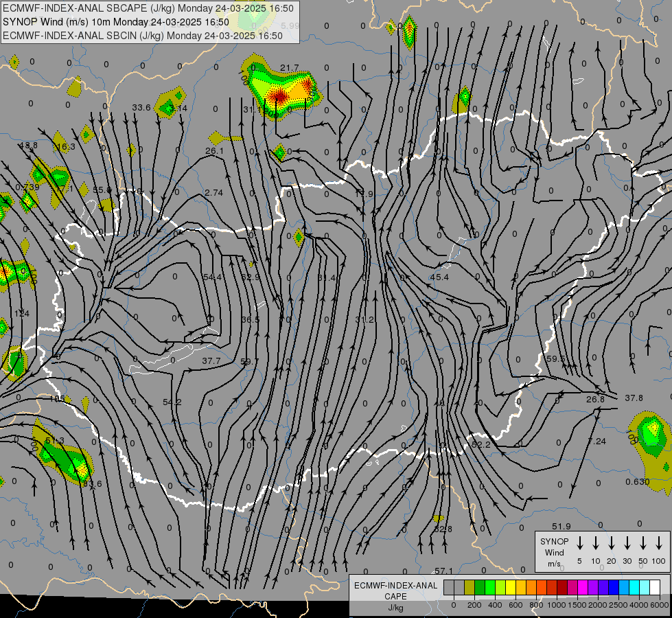Image resolution: width=672 pixels, height=618 pixels.
Task: Select the palest cyan CAPE legend swatch
Action: [x=644, y=587]
